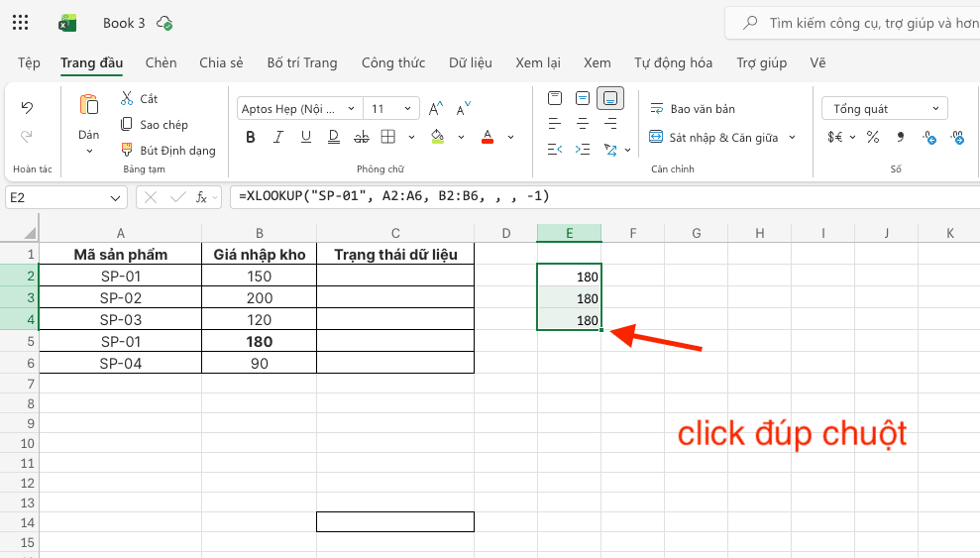Increase font size with large A icon

436,109
